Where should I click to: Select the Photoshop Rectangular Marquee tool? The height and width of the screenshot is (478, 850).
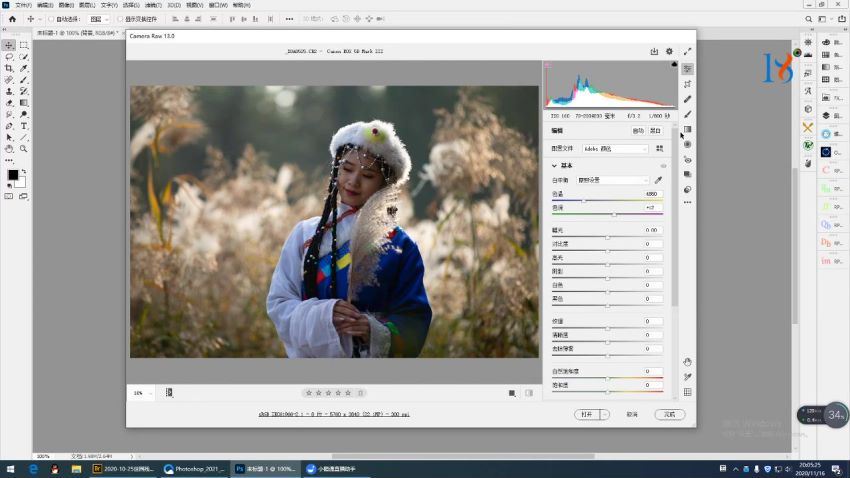24,46
